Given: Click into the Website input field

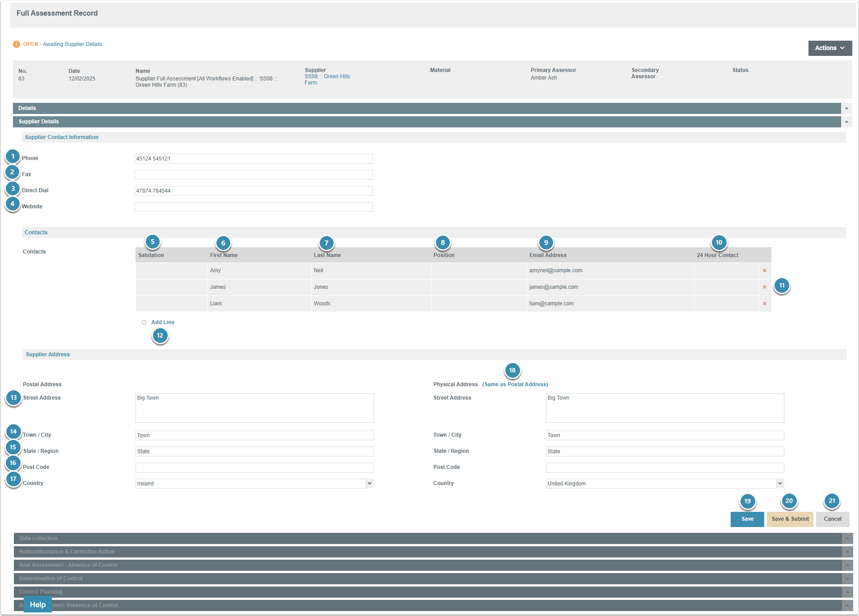Looking at the screenshot, I should pos(254,207).
